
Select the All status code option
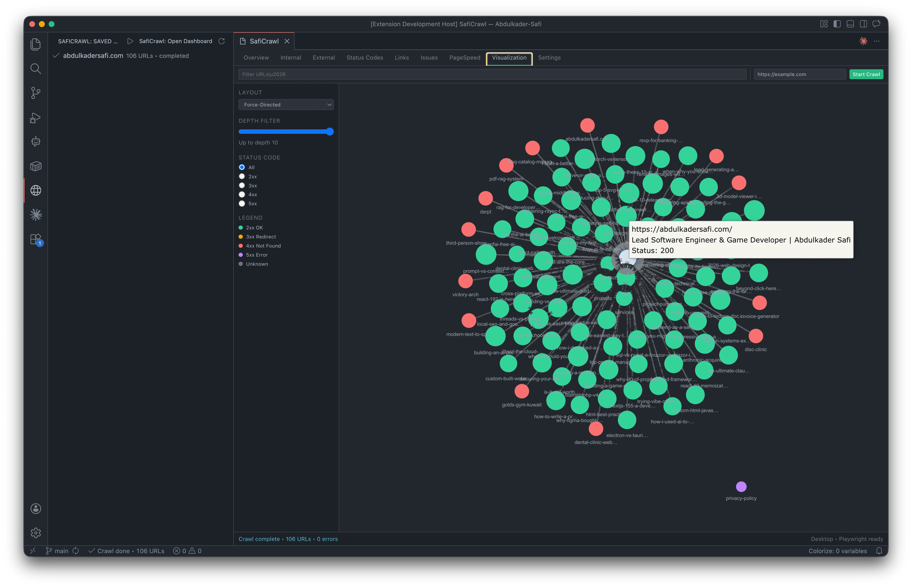[x=242, y=167]
